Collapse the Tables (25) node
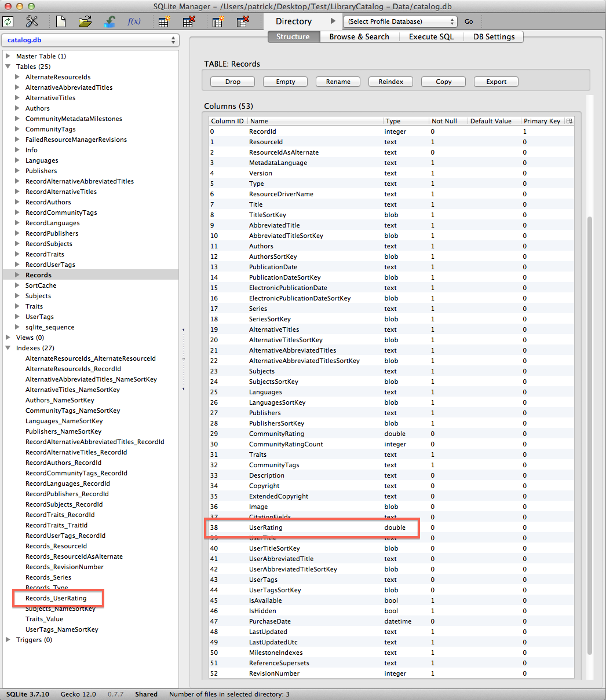The width and height of the screenshot is (606, 700). coord(8,67)
